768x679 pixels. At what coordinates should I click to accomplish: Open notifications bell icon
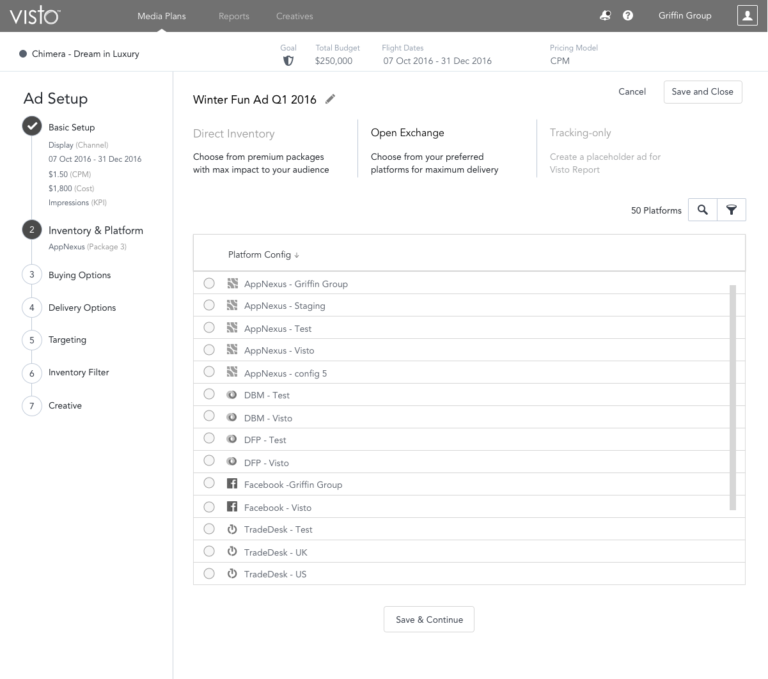[605, 16]
